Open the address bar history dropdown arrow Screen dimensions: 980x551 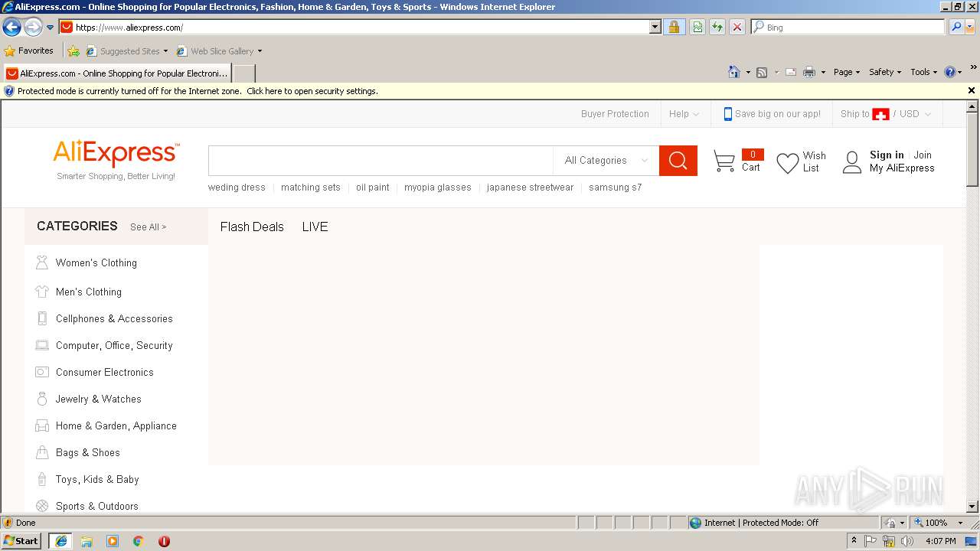coord(655,27)
